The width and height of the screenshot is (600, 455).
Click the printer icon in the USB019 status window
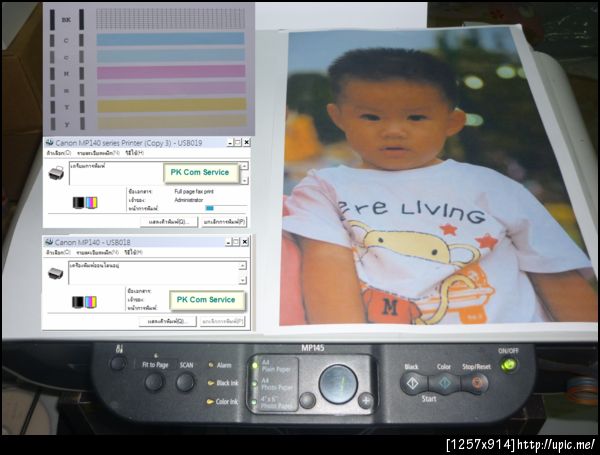pyautogui.click(x=56, y=173)
